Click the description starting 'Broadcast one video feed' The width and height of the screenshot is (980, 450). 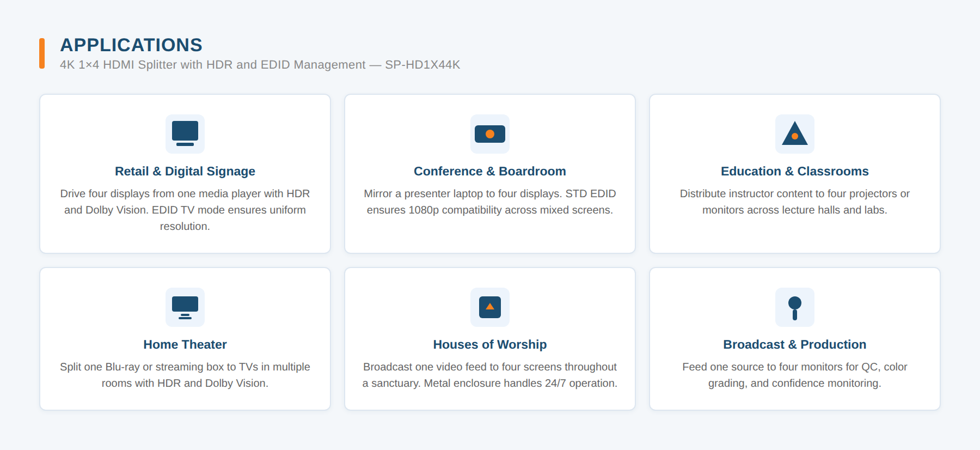[490, 375]
